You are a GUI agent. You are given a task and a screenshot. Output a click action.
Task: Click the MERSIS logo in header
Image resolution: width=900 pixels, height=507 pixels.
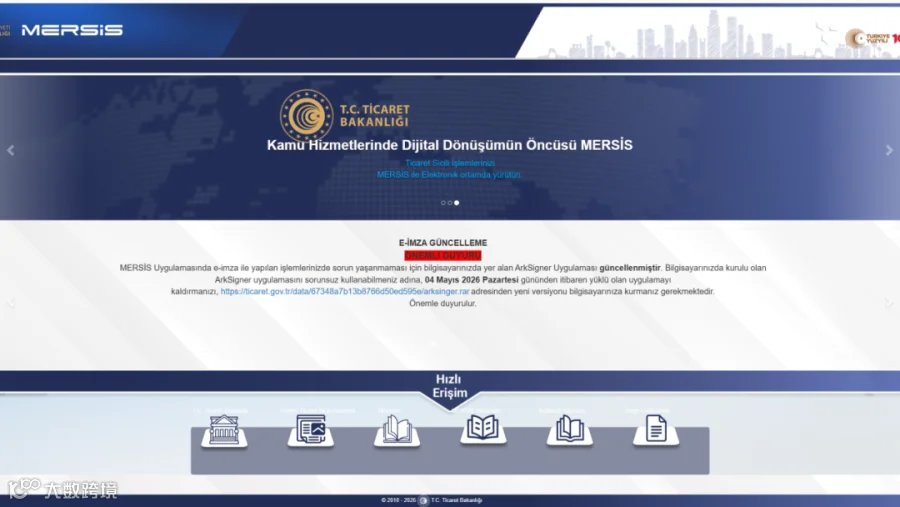(72, 30)
